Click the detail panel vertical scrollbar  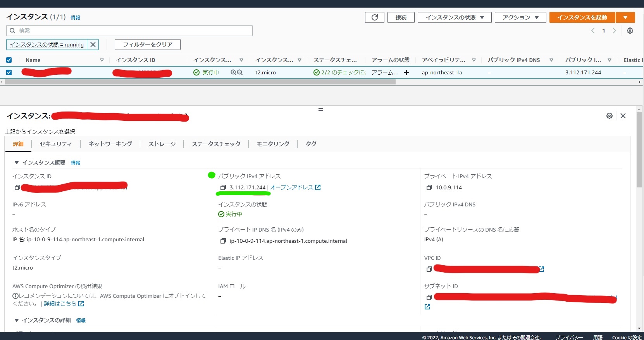[639, 150]
